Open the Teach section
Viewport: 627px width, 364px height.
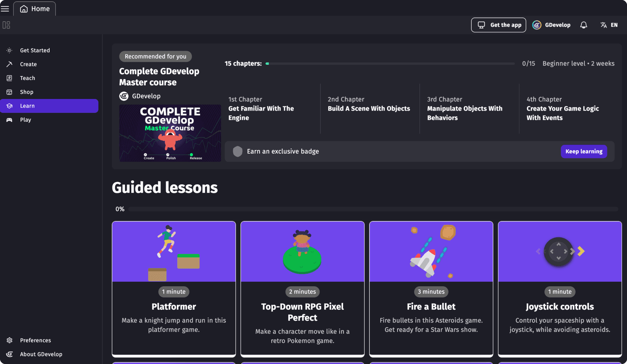coord(27,78)
